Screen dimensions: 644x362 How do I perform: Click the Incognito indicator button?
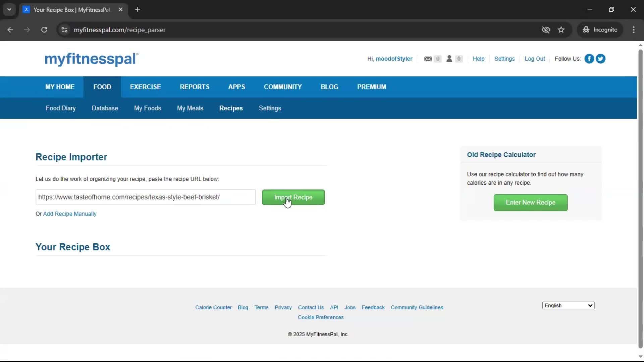coord(600,30)
